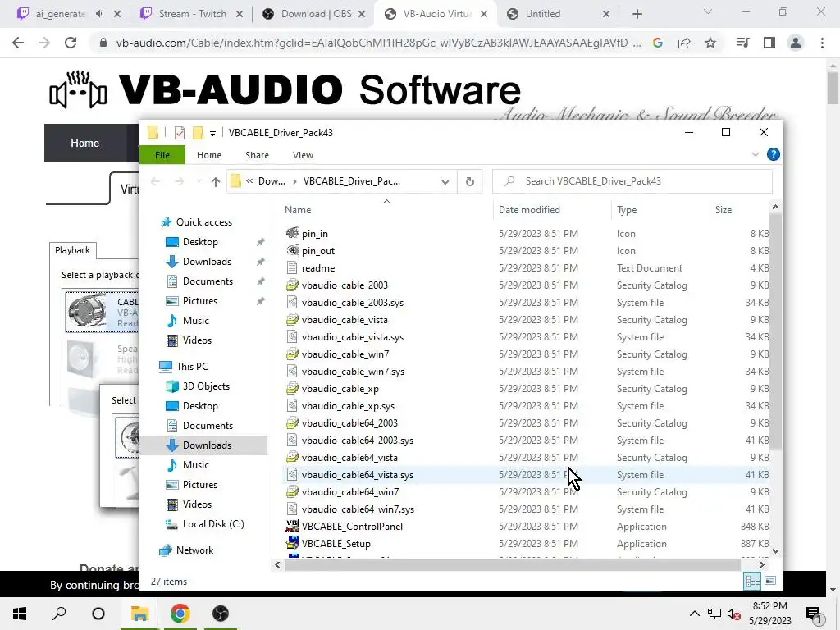The width and height of the screenshot is (840, 630).
Task: Reload the Chrome page
Action: click(71, 43)
